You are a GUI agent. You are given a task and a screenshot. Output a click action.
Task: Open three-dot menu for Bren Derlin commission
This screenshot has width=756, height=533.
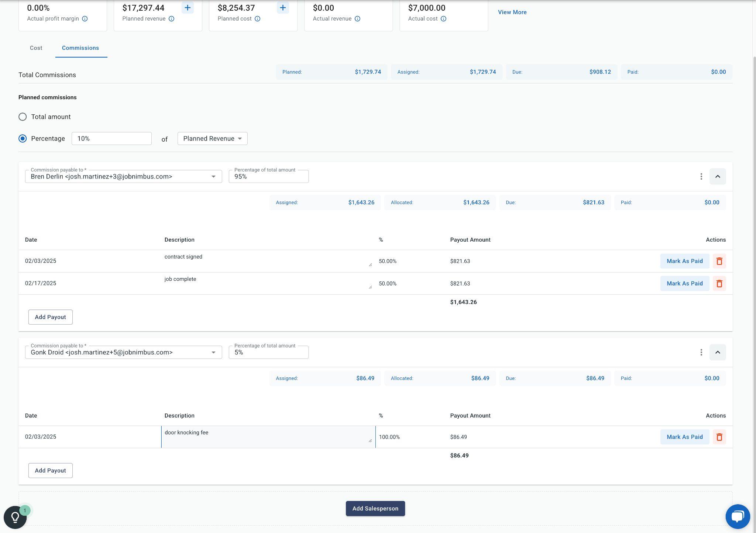701,177
